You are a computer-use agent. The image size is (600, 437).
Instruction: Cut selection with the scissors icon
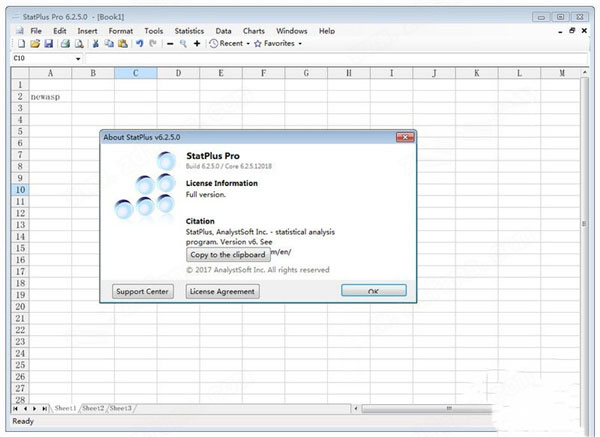[96, 44]
